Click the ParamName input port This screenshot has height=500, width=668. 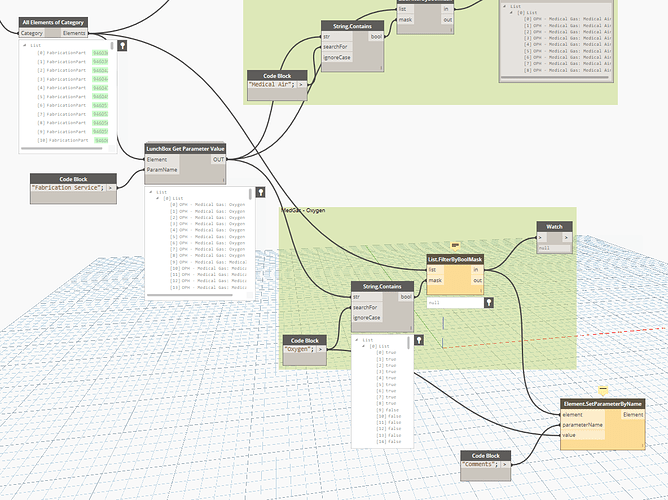[162, 170]
